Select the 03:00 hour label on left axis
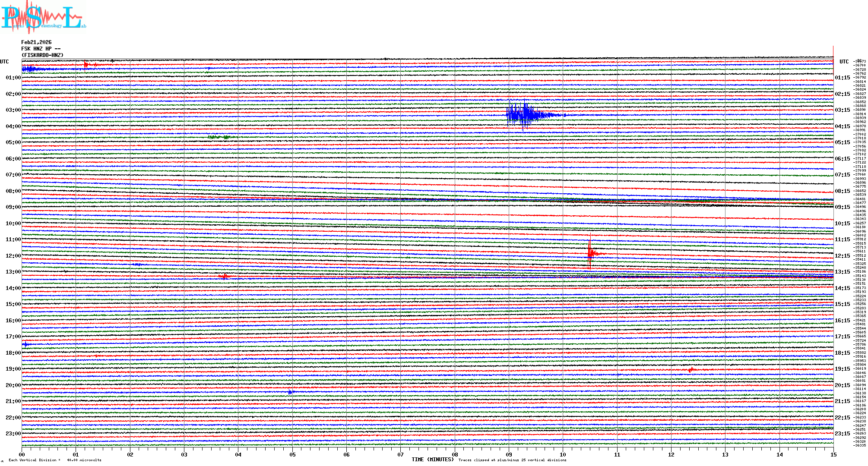Viewport: 868px width, 466px height. click(13, 110)
